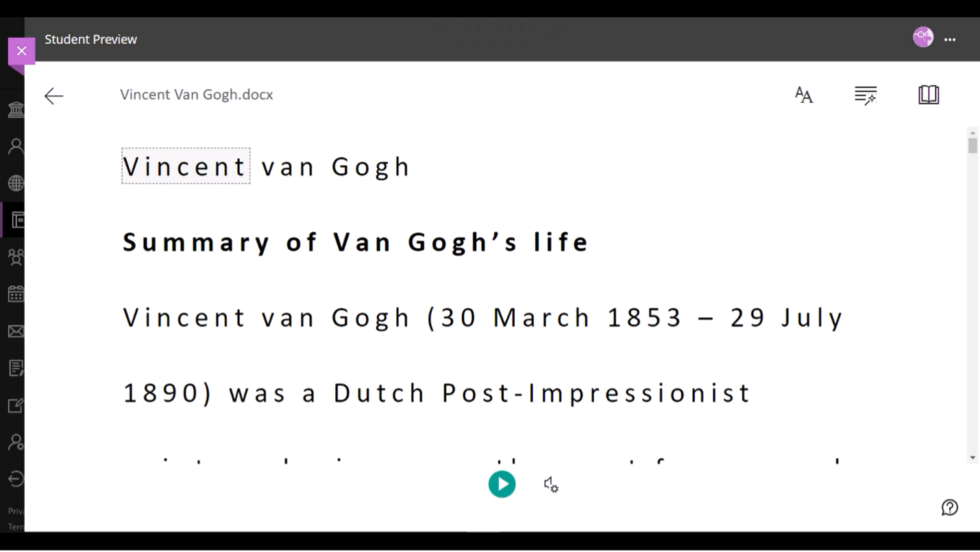Click the purple profile avatar
The width and height of the screenshot is (980, 552).
(x=922, y=37)
